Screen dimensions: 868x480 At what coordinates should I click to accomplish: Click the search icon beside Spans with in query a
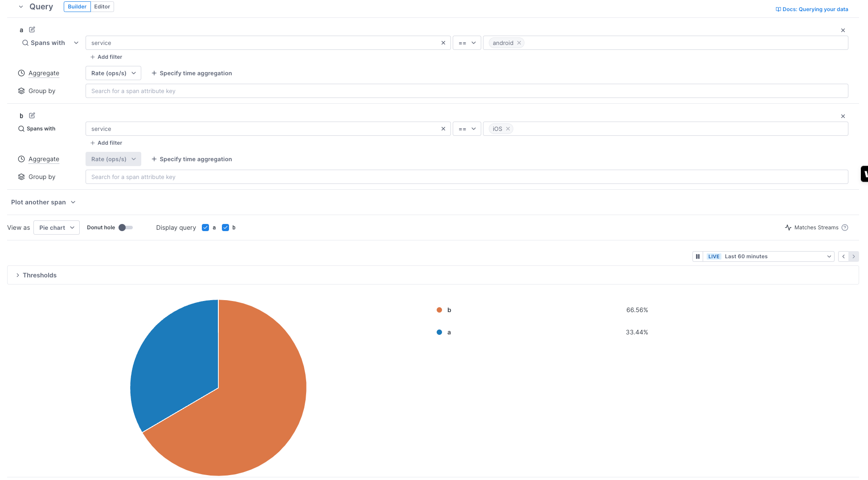25,43
